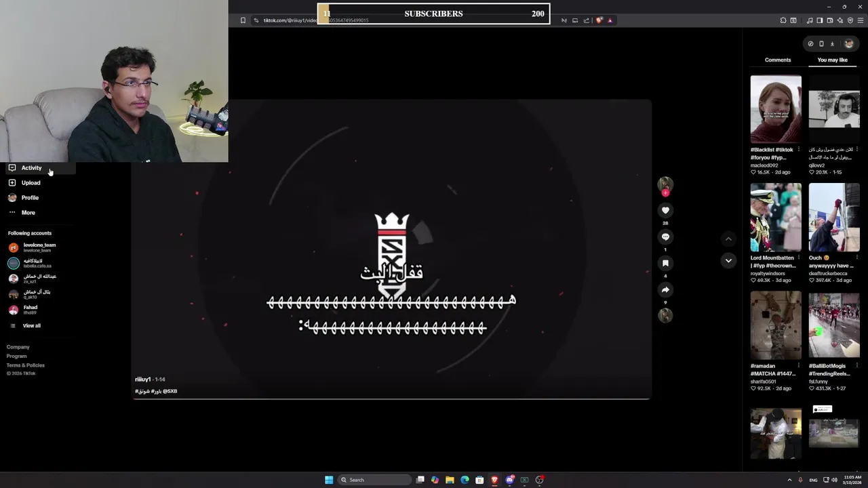Viewport: 868px width, 488px height.
Task: Open Microsoft Edge from the taskbar
Action: (465, 480)
